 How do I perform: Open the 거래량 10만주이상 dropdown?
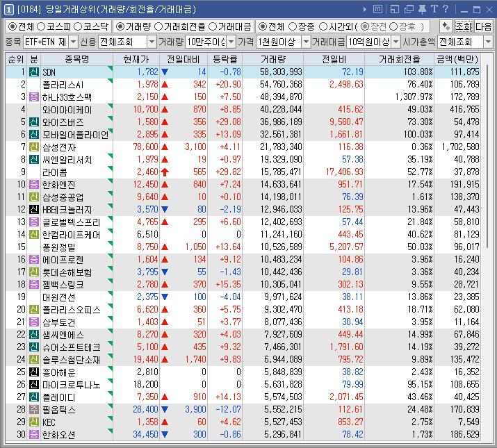click(x=231, y=42)
